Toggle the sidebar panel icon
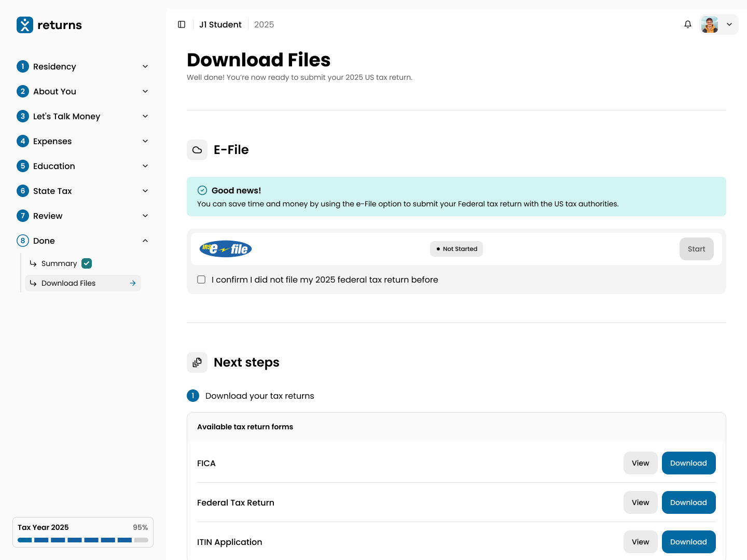 coord(182,24)
